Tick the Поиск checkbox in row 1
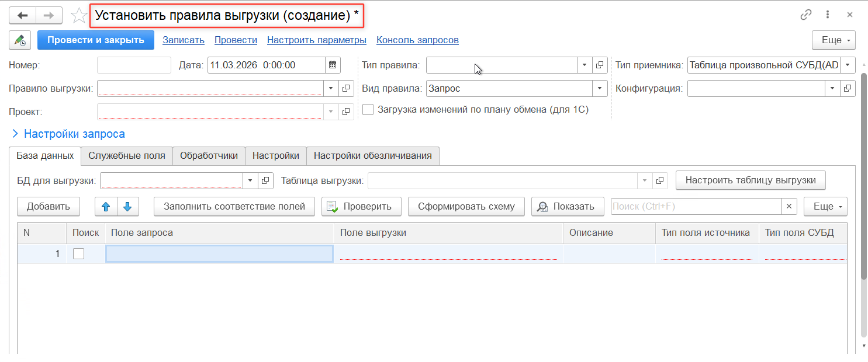868x362 pixels. point(78,253)
